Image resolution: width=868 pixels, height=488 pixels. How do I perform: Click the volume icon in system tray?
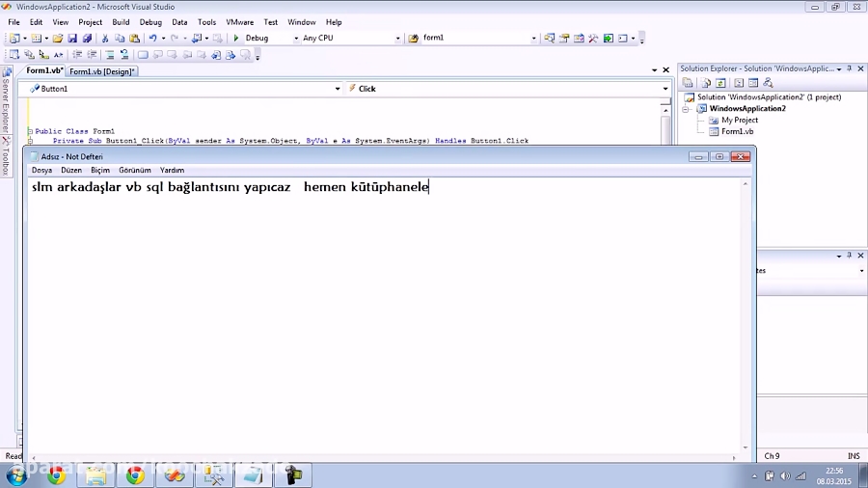click(785, 475)
